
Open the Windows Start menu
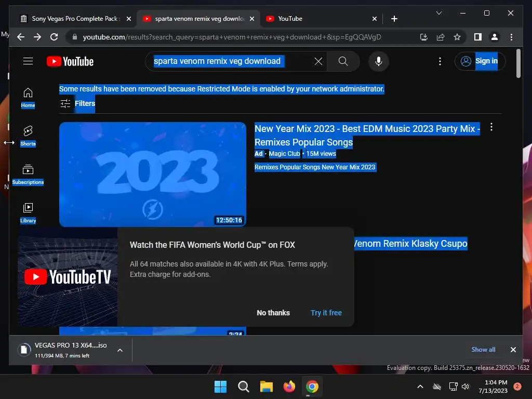[x=220, y=387]
